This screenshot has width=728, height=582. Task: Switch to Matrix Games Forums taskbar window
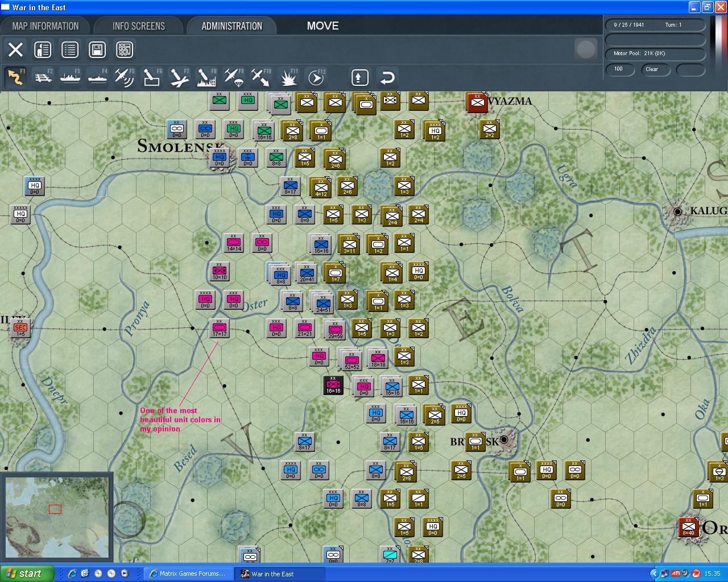click(x=188, y=574)
